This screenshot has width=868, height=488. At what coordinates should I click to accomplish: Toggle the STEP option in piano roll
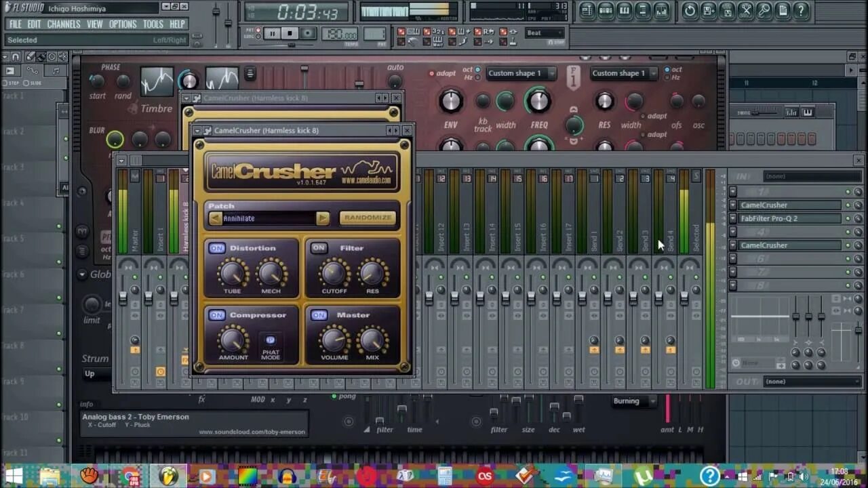tap(9, 83)
